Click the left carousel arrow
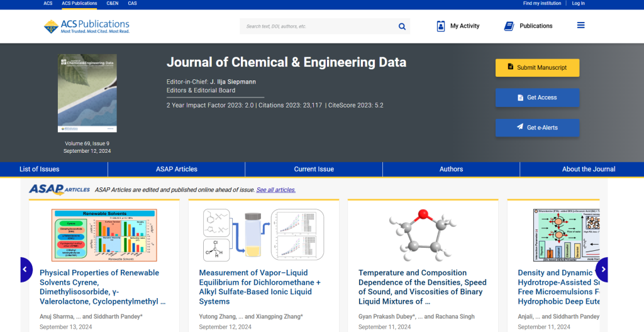This screenshot has width=644, height=332. (26, 270)
